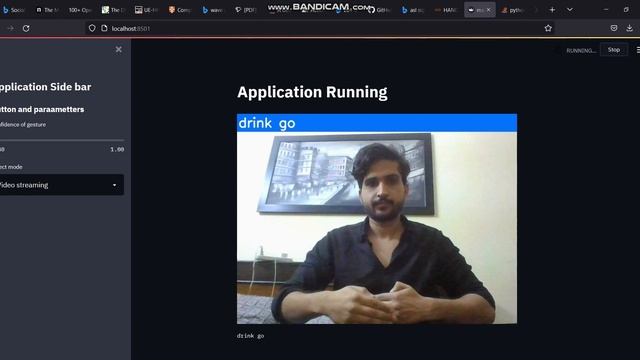Close the active Streamlit tab
Viewport: 640px width, 360px height.
pos(489,10)
